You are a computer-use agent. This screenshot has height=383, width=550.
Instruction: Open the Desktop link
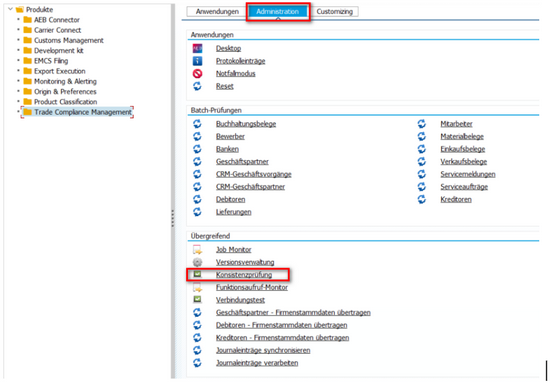(228, 48)
